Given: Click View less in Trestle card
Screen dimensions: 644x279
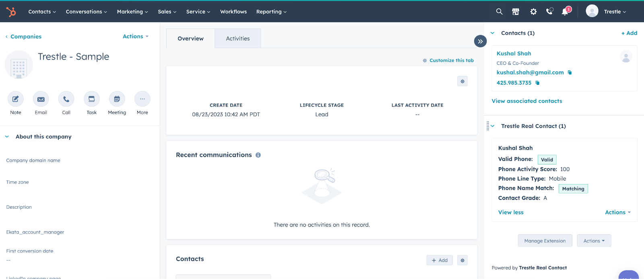Looking at the screenshot, I should [511, 212].
